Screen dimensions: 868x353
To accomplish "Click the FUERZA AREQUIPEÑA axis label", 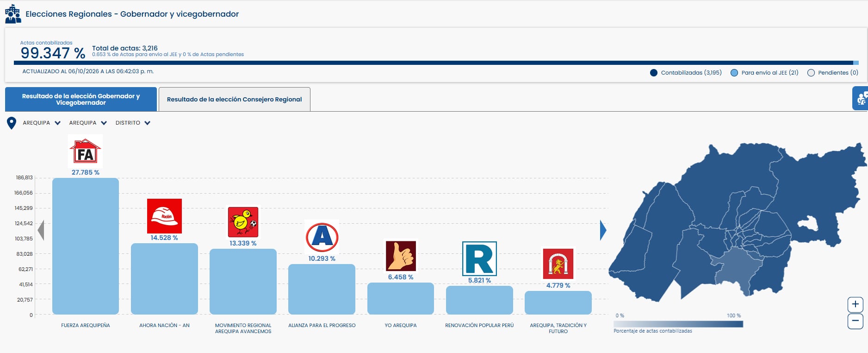I will pyautogui.click(x=86, y=325).
